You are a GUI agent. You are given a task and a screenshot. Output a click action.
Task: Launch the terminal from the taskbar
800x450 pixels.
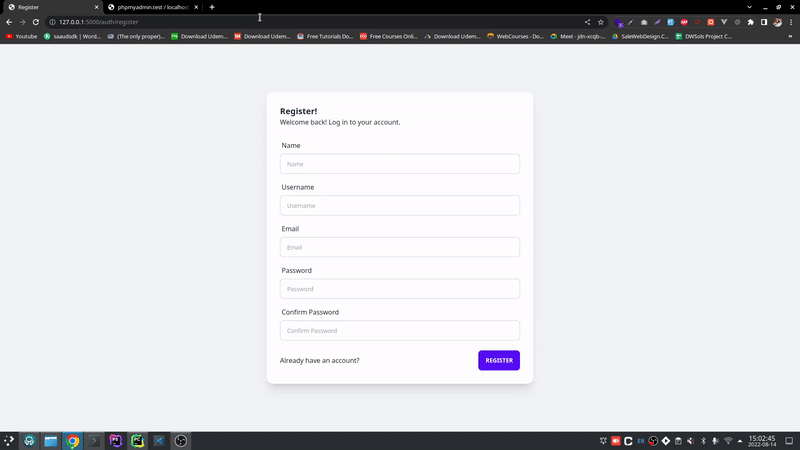tap(94, 441)
